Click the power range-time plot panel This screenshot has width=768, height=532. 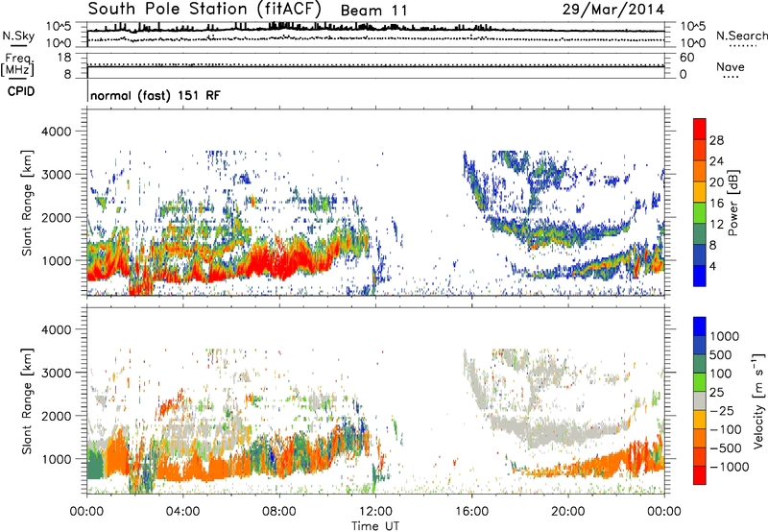click(375, 203)
